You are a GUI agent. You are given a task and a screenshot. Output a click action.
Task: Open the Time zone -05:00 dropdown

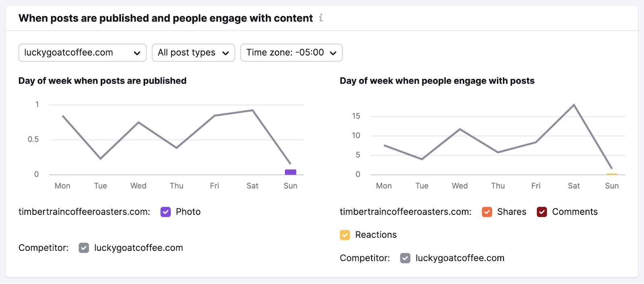click(x=291, y=52)
